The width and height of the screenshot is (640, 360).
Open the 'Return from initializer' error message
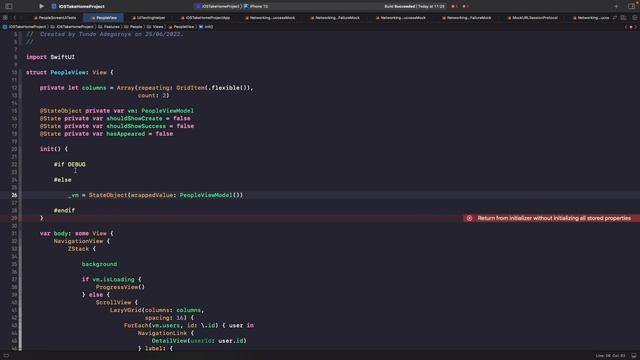[x=554, y=218]
